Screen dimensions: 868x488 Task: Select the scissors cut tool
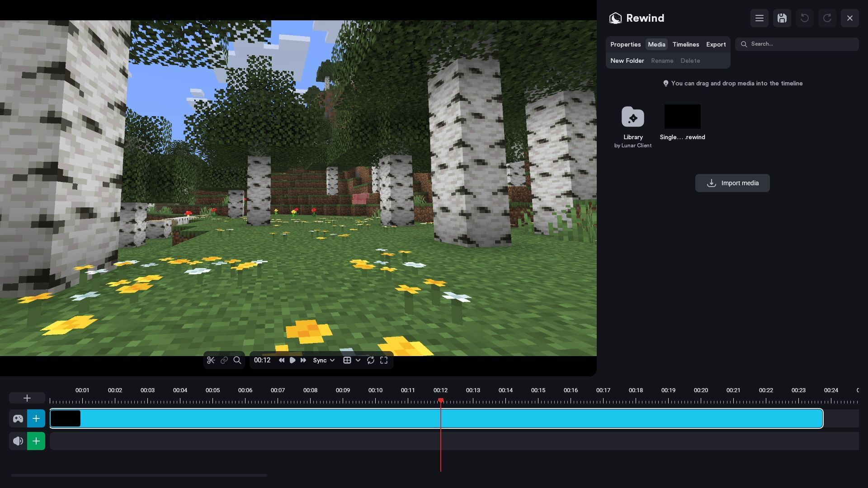point(211,360)
